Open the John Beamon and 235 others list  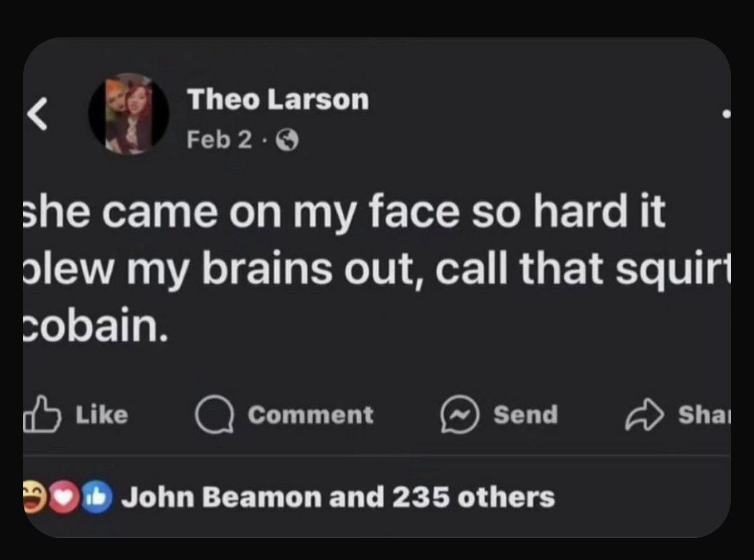tap(338, 497)
